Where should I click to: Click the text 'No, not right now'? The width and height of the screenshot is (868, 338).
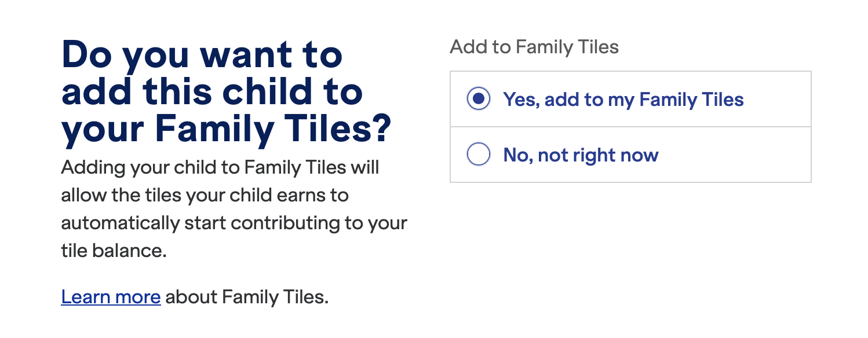(580, 155)
